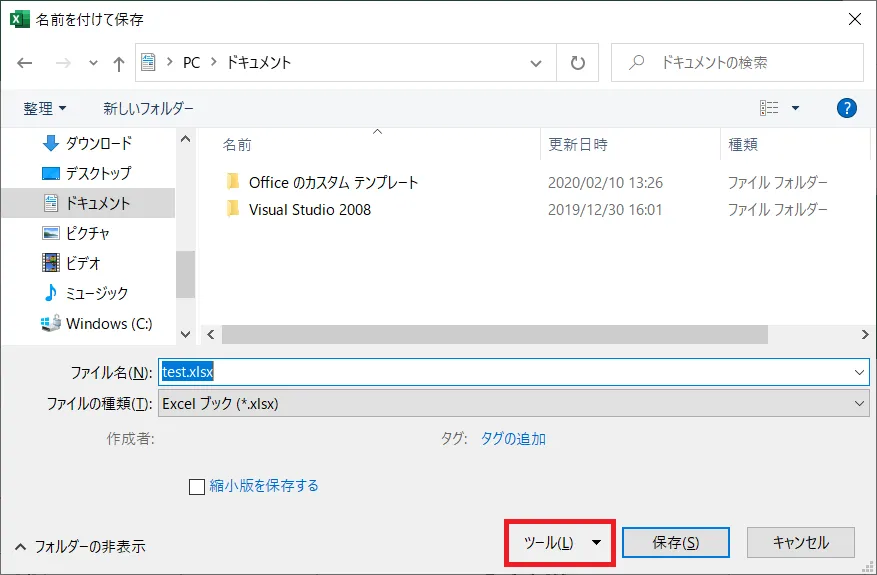Click navigation pane scroll up arrow

(186, 139)
